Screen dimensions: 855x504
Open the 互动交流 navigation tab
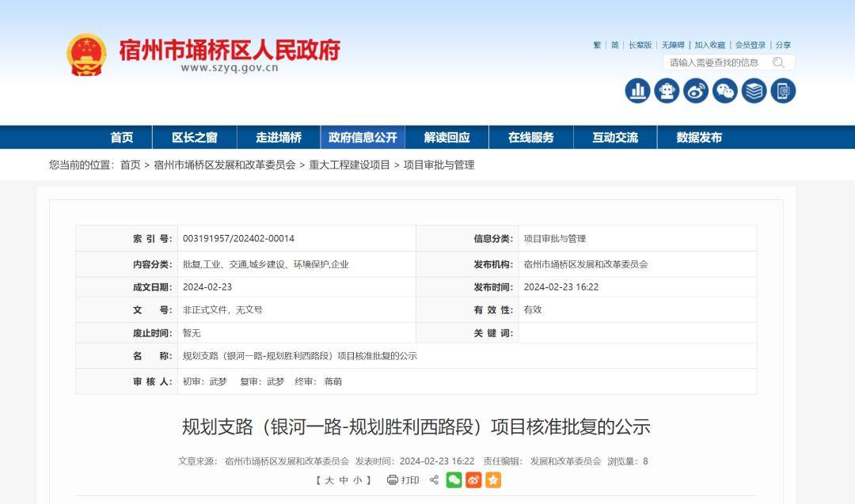click(x=615, y=138)
